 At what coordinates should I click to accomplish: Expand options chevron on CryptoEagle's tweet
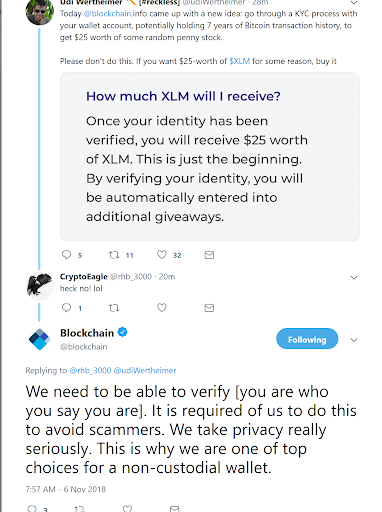[x=354, y=277]
